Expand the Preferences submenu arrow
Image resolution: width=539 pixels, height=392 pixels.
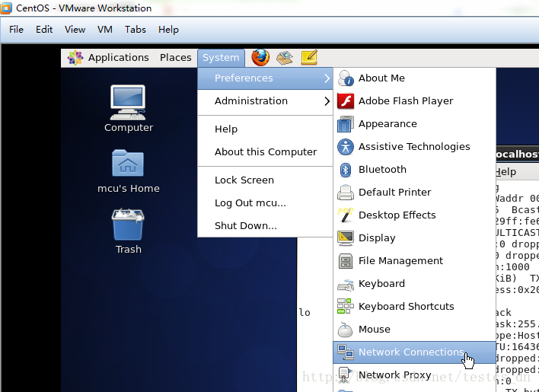(327, 78)
